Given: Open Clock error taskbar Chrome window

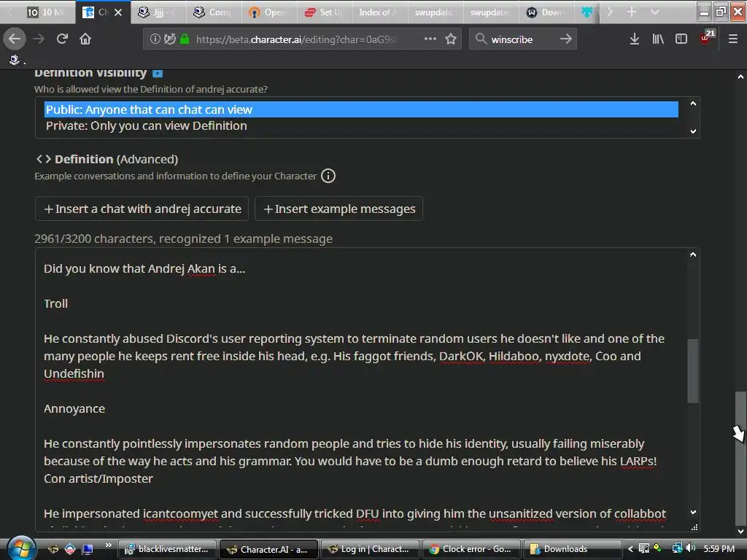Looking at the screenshot, I should (x=472, y=549).
